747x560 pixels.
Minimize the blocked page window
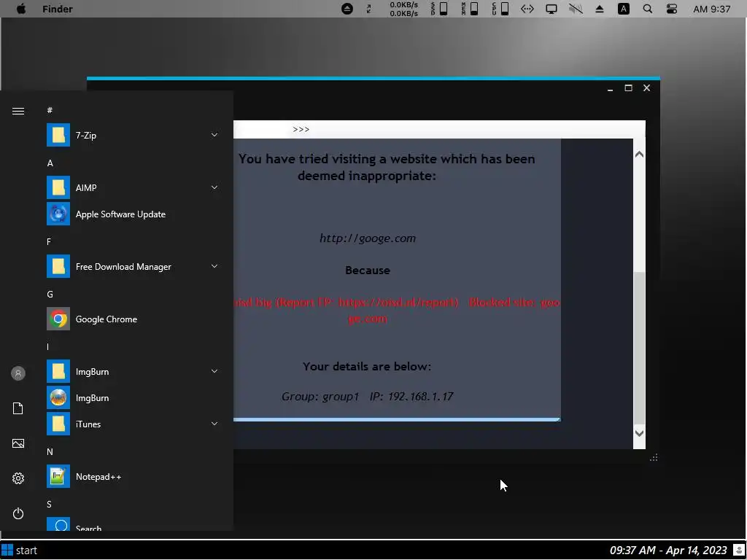coord(610,88)
